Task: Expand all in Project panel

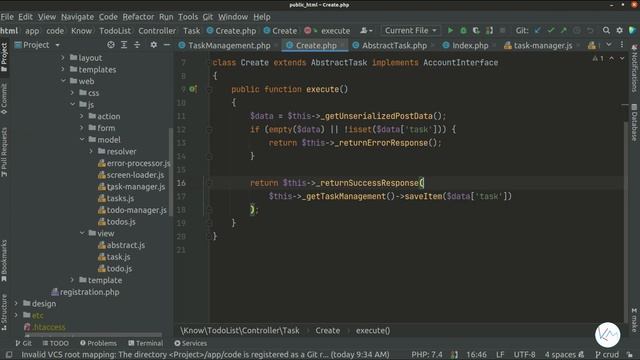Action: (124, 45)
